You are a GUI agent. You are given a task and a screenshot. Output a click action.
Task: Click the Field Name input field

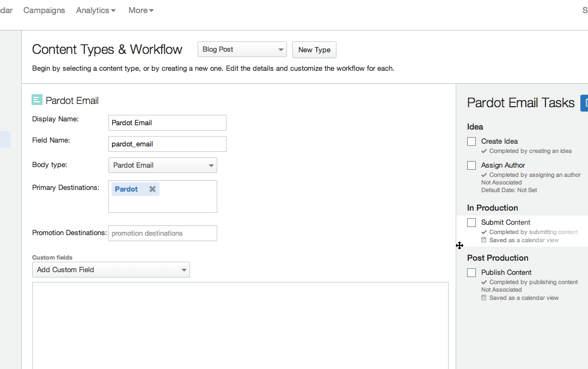[167, 144]
